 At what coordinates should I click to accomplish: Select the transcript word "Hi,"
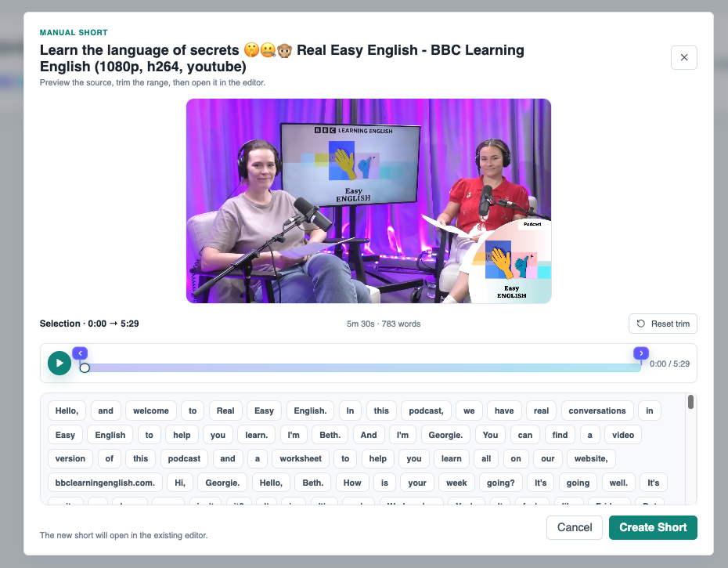[x=180, y=483]
